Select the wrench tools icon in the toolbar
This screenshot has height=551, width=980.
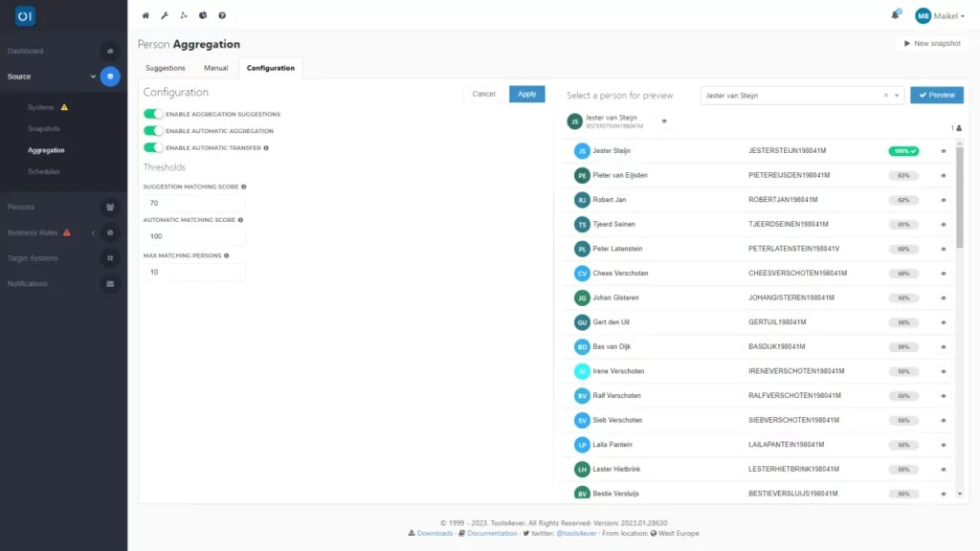point(165,15)
